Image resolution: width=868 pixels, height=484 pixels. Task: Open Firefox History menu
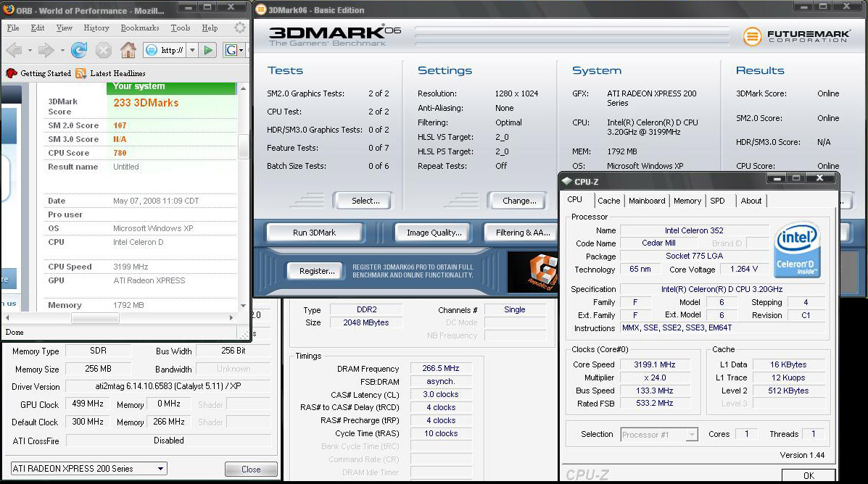[x=96, y=28]
